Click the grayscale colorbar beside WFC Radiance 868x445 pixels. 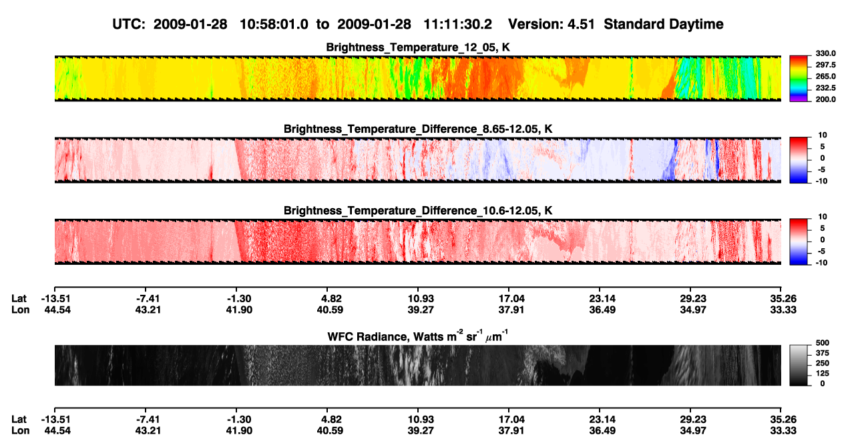point(798,366)
